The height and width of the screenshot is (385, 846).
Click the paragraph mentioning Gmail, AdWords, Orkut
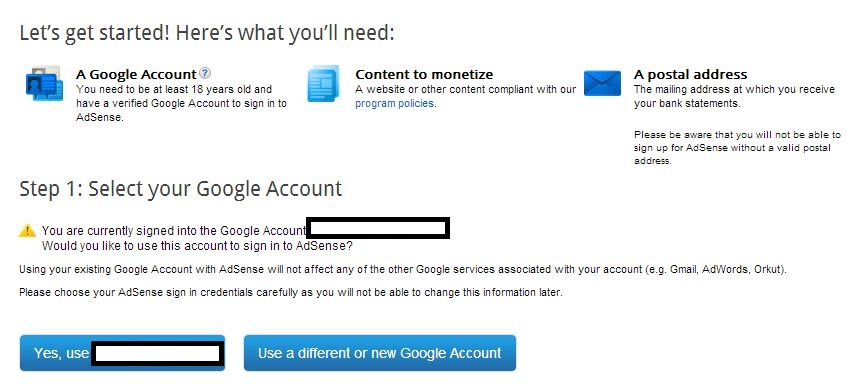[x=402, y=270]
